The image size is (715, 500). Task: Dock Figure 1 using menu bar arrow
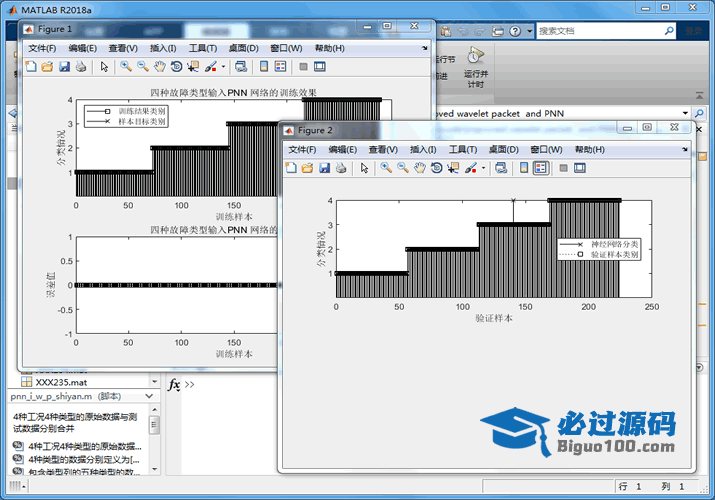coord(424,48)
